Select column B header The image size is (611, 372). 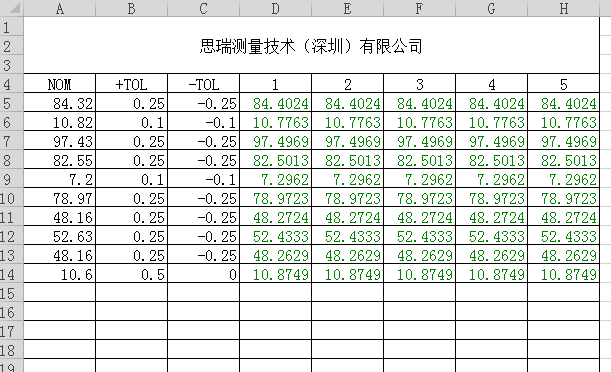(132, 8)
